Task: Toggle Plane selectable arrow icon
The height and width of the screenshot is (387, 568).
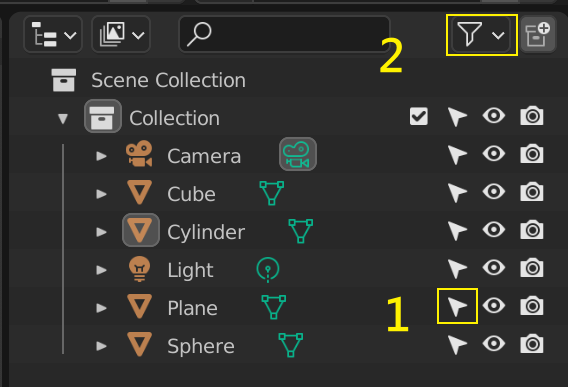Action: pos(457,307)
